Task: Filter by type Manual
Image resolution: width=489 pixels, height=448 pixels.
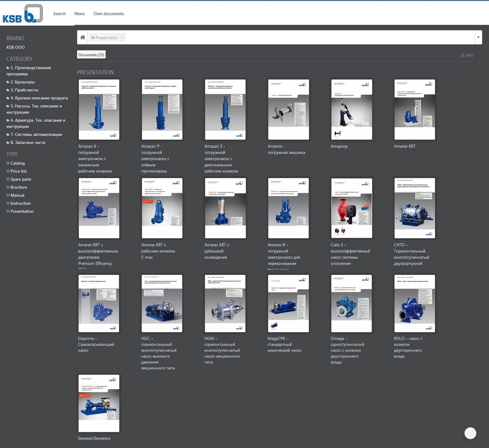Action: pyautogui.click(x=15, y=195)
